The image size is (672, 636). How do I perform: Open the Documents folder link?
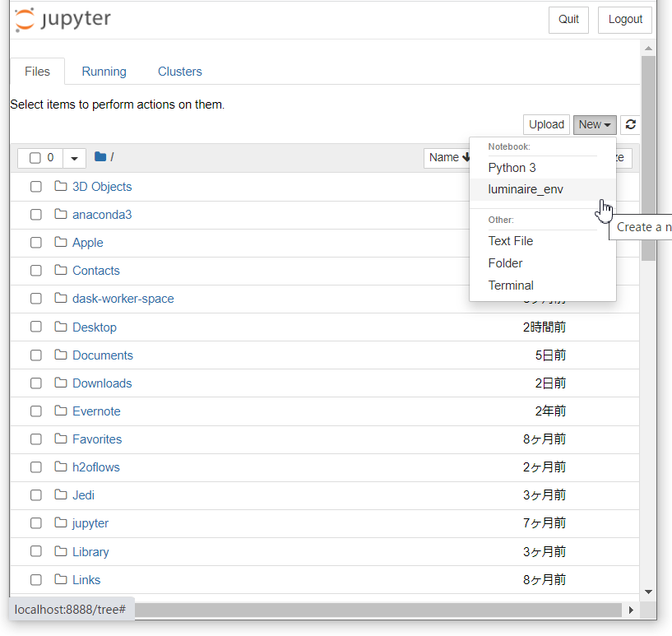[102, 355]
